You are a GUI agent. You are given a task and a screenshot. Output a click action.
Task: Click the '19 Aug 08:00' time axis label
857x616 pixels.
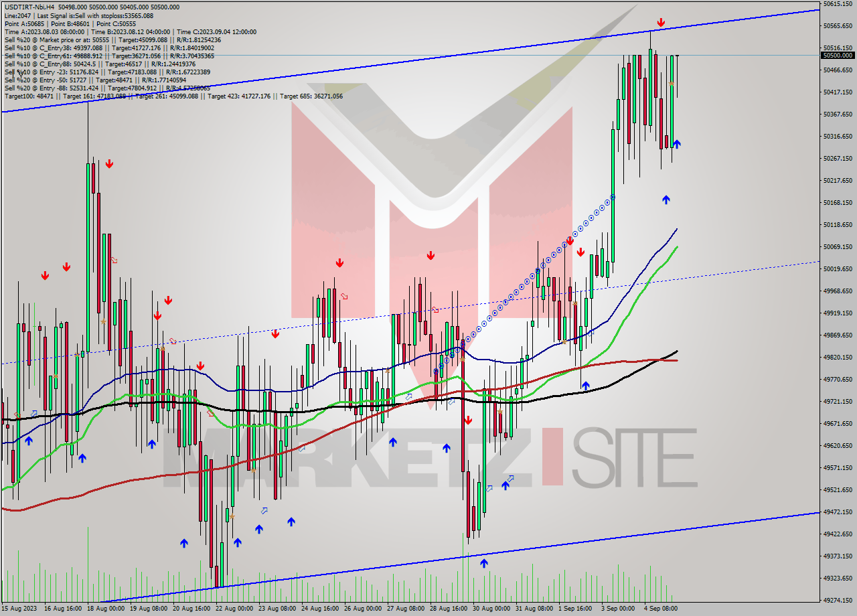(148, 609)
